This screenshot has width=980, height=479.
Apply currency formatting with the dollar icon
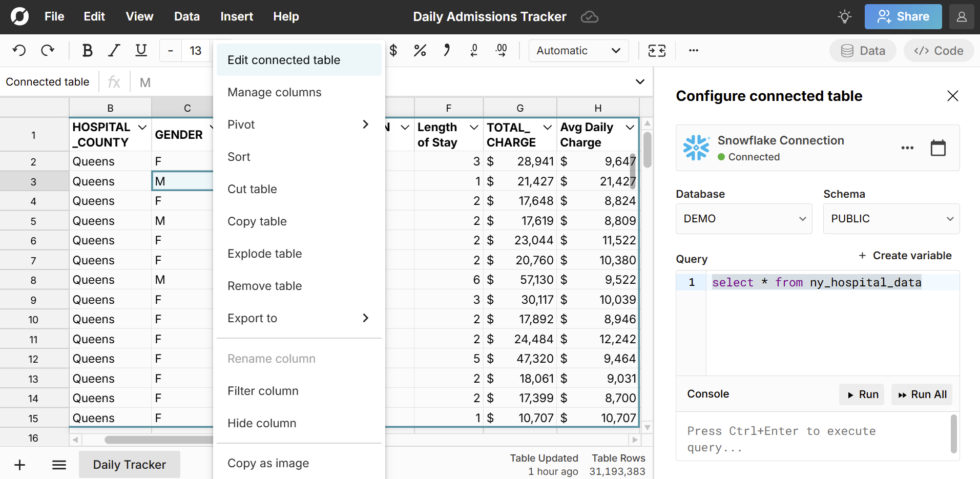click(x=393, y=50)
